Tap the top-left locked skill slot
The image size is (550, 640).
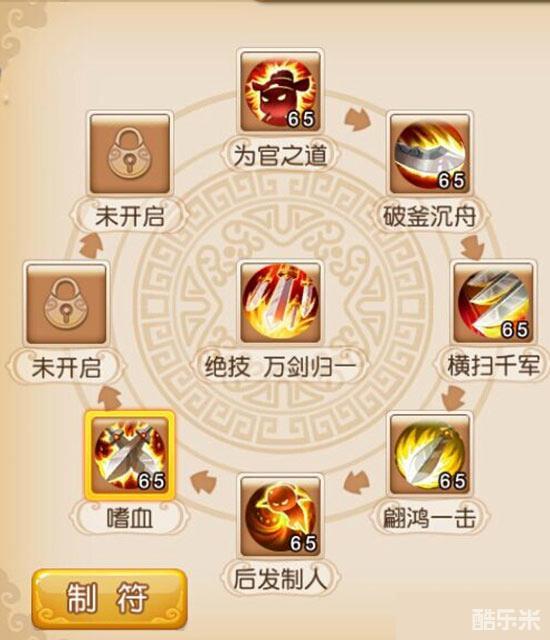click(130, 154)
